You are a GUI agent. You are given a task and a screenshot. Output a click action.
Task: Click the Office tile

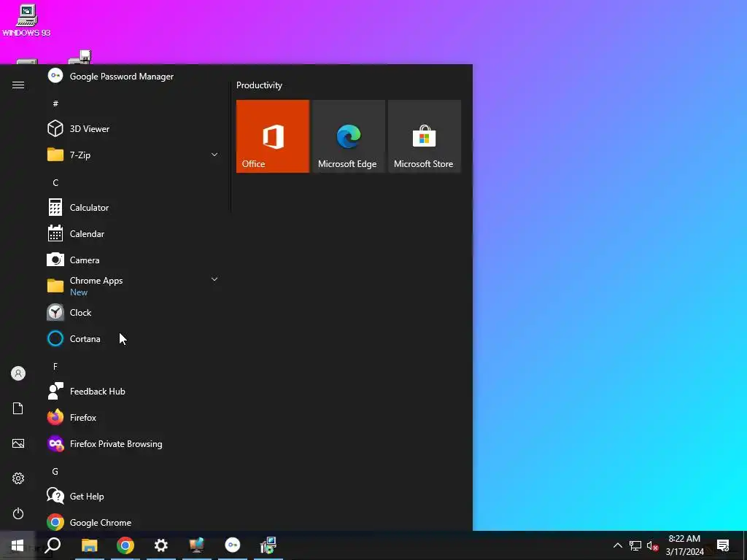273,136
